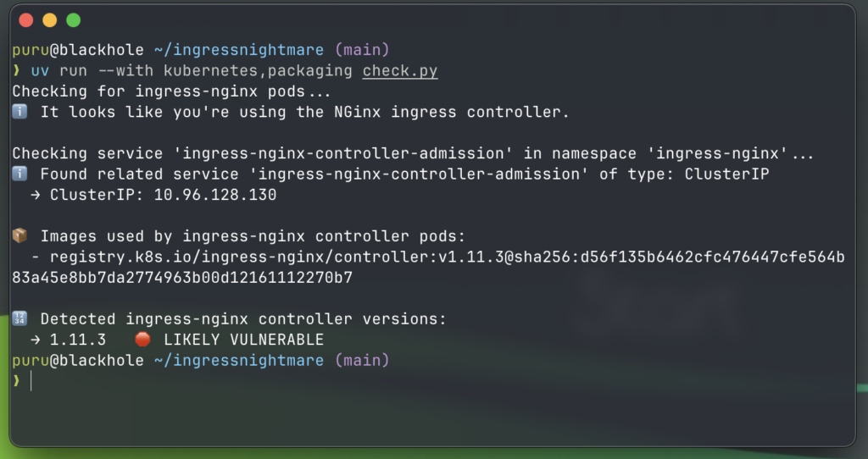Image resolution: width=868 pixels, height=459 pixels.
Task: Click the yellow minimize window button
Action: coord(49,19)
